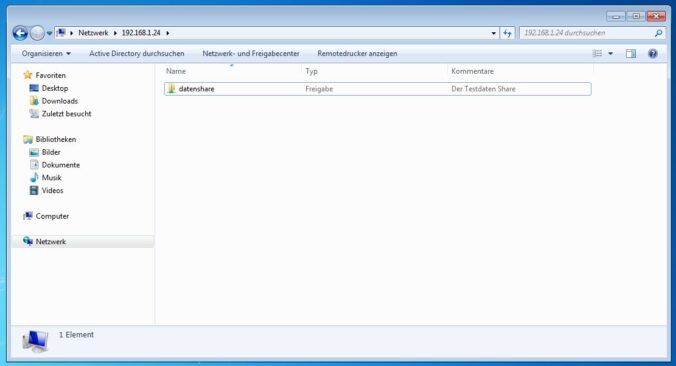Image resolution: width=676 pixels, height=366 pixels.
Task: Open the Dokumente library
Action: tap(60, 165)
